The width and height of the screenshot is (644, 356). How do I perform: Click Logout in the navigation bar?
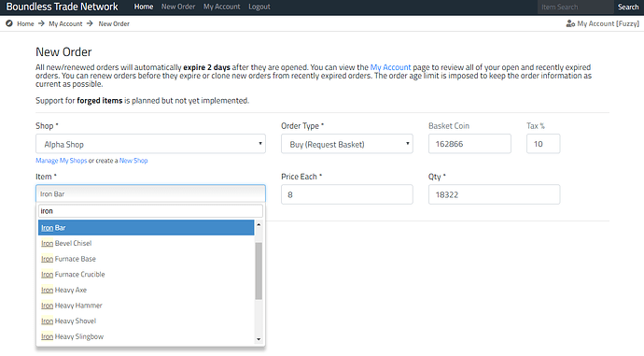pyautogui.click(x=259, y=7)
